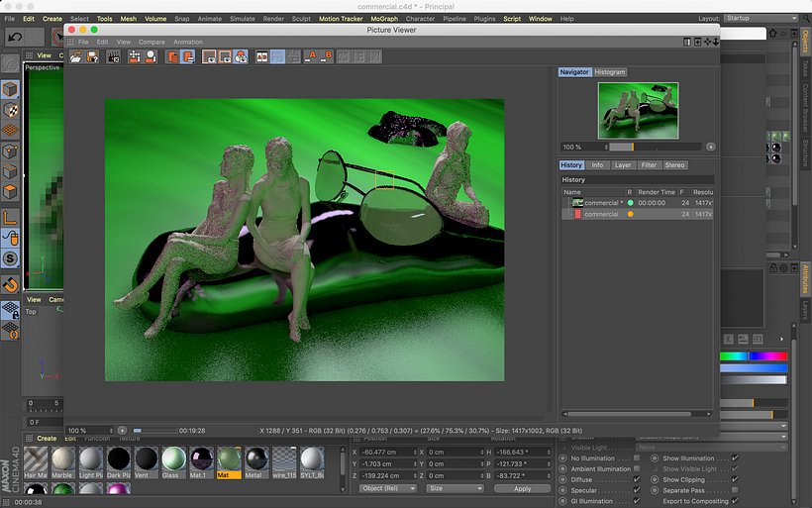This screenshot has height=508, width=812.
Task: Open the Motion Tracker menu
Action: [341, 19]
